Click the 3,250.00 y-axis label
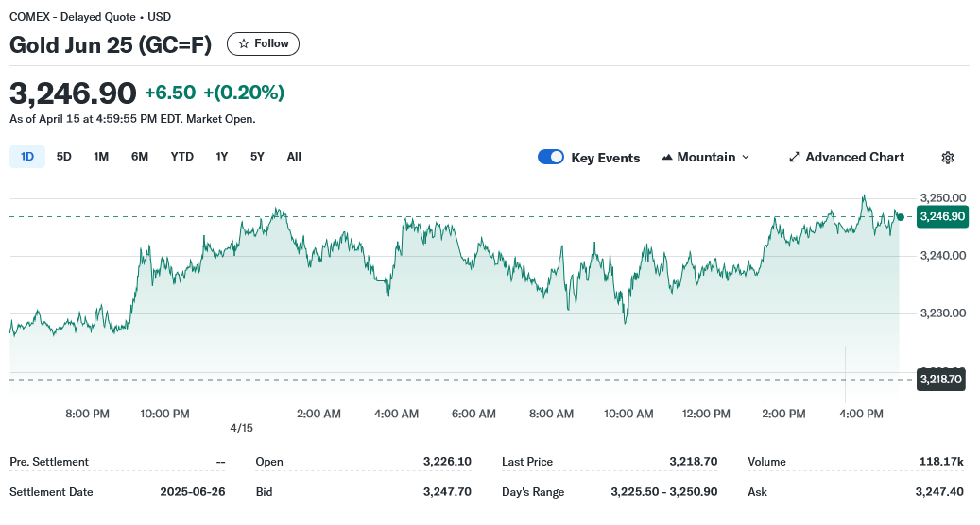980x525 pixels. [x=943, y=198]
